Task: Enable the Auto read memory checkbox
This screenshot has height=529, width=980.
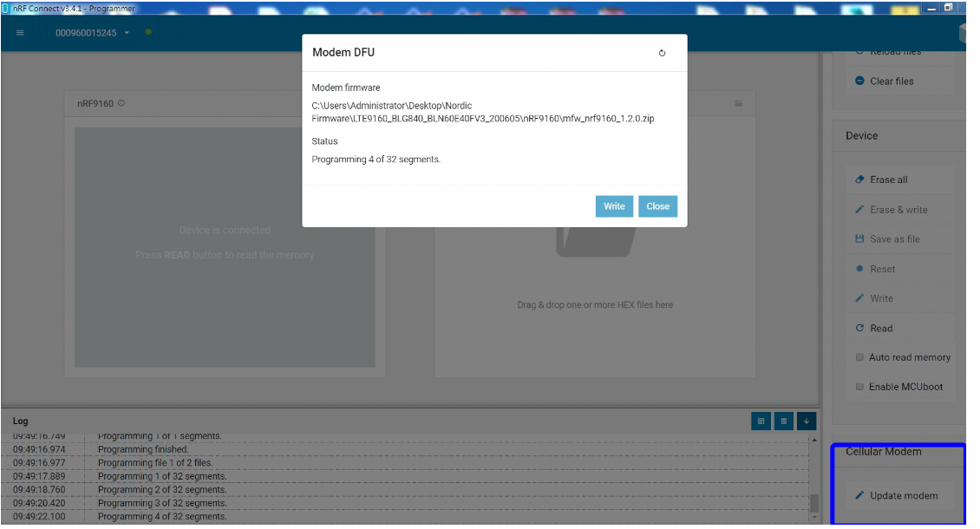Action: [859, 357]
